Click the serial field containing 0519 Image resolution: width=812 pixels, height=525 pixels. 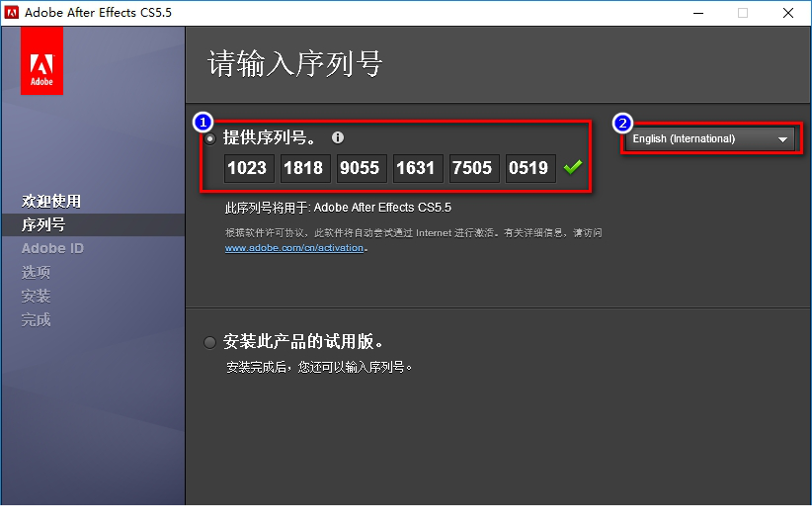(530, 168)
